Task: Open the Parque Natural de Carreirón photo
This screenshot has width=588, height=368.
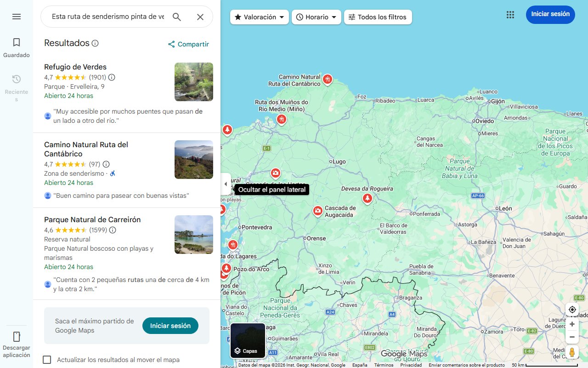Action: 193,235
